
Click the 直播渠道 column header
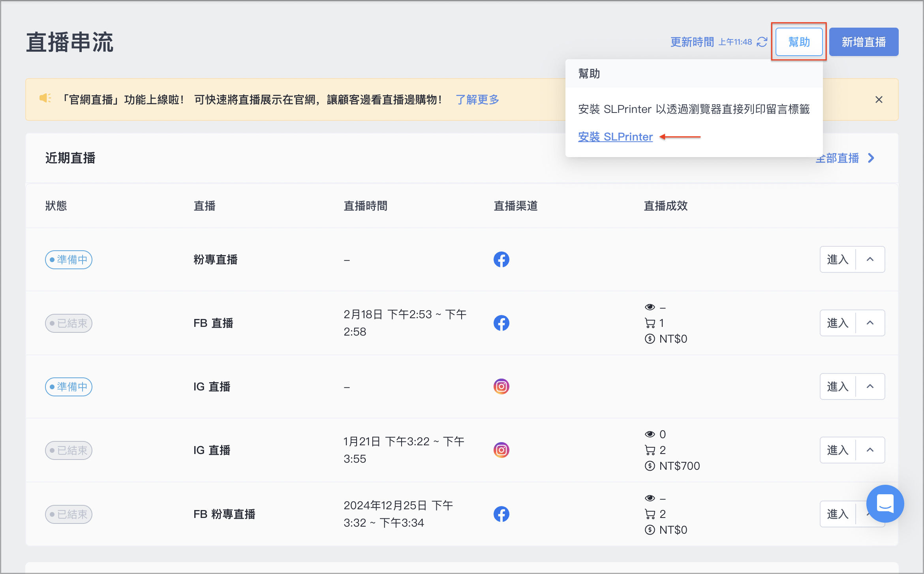[516, 206]
